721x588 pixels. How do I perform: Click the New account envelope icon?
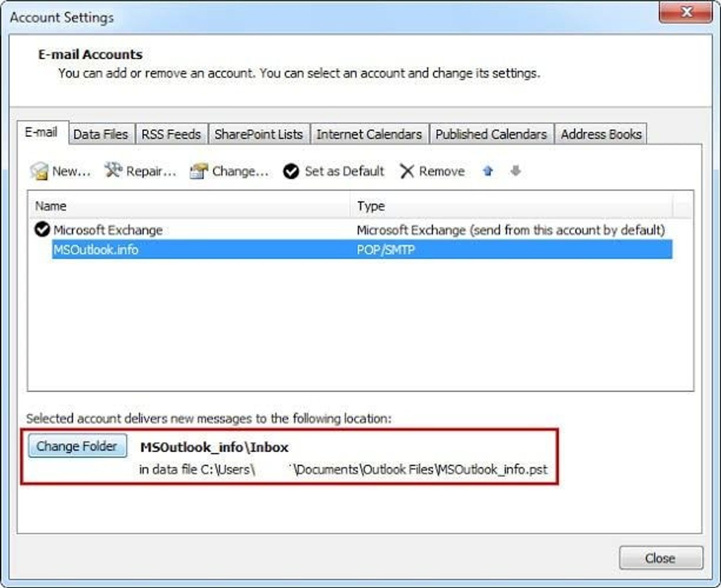coord(39,171)
